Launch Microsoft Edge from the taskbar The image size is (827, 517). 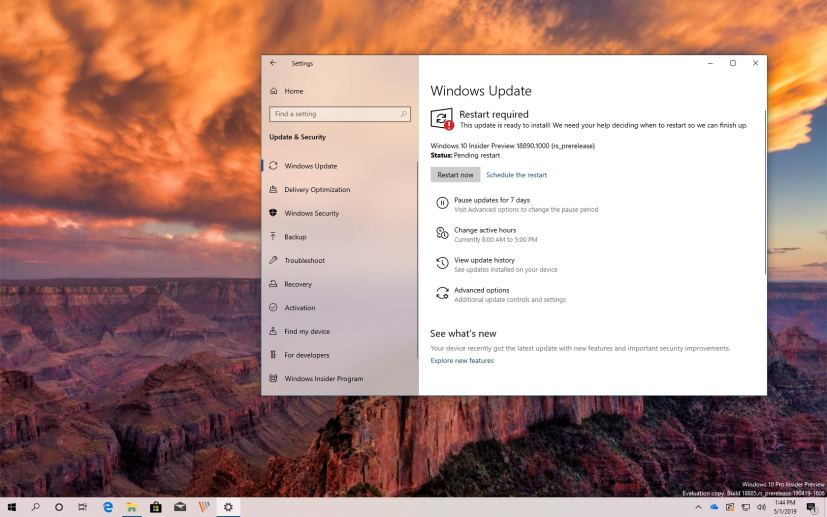tap(108, 507)
